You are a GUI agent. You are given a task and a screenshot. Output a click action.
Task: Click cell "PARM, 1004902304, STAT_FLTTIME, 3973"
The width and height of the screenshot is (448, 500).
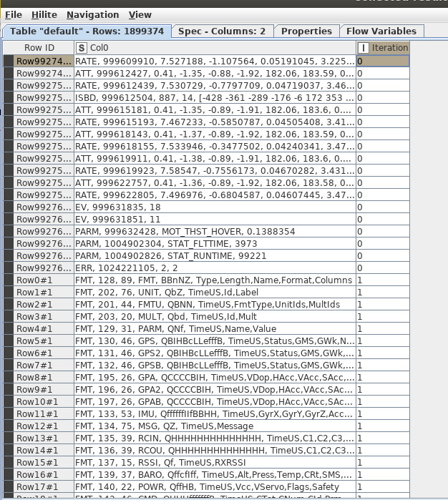[215, 243]
